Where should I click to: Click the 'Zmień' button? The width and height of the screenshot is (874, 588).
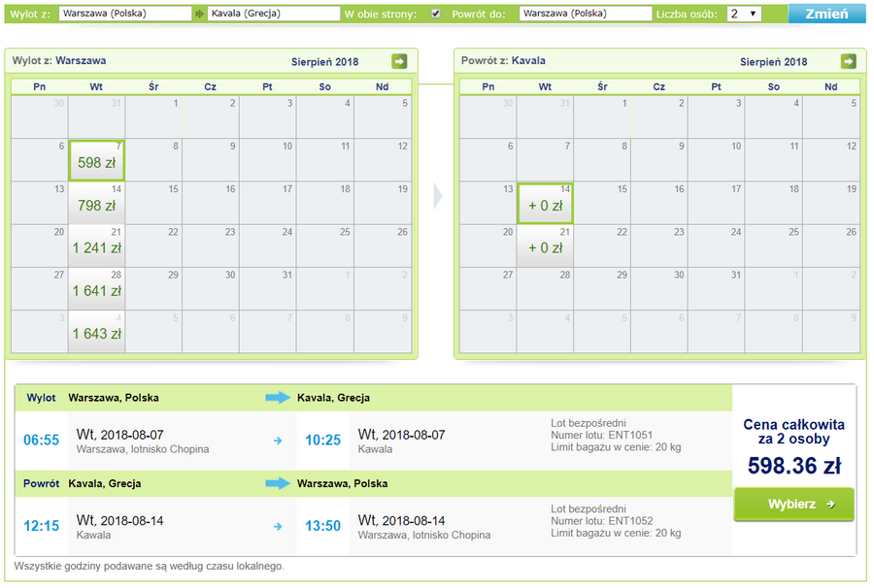coord(826,14)
